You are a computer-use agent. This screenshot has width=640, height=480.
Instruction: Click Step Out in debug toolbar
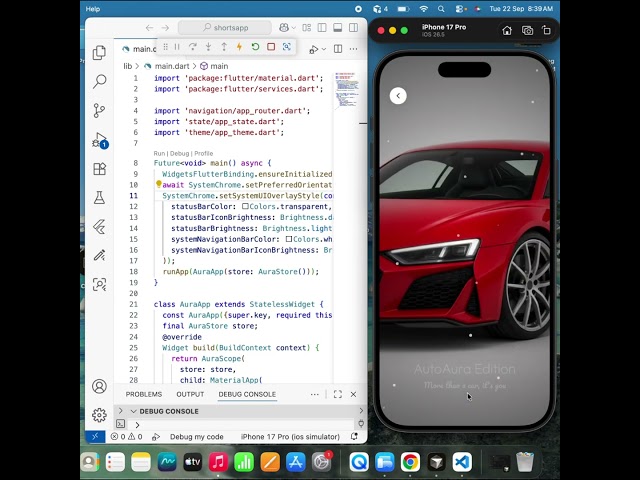[x=224, y=47]
